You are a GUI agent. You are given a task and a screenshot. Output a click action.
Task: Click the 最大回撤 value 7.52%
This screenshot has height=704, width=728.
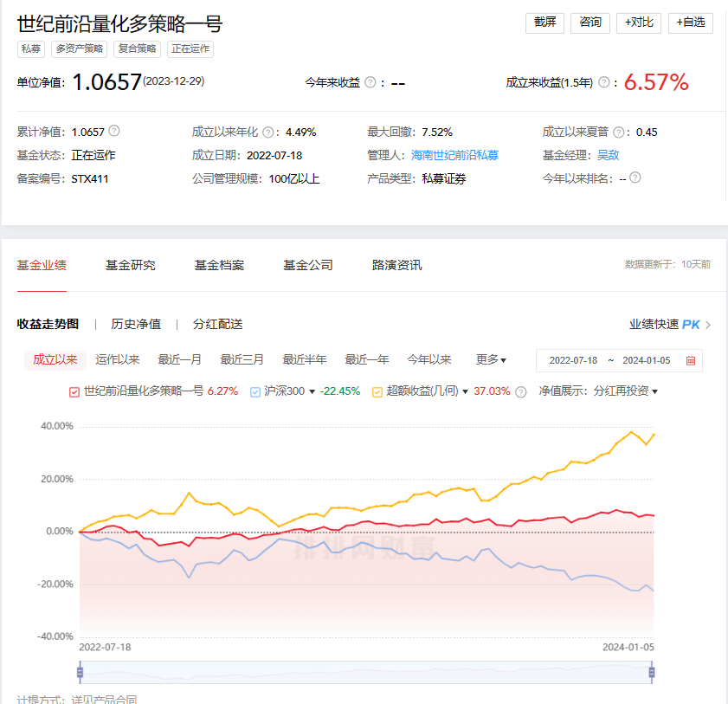coord(437,132)
